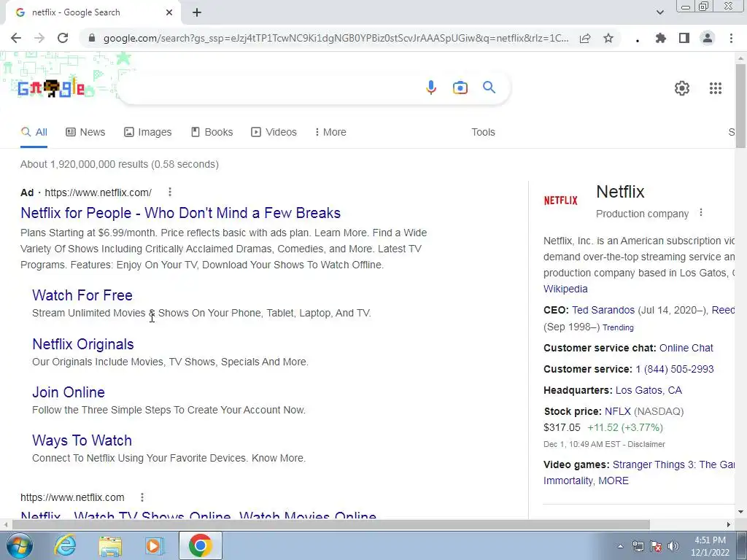Click the magnifier search button
The image size is (747, 560).
[x=489, y=87]
